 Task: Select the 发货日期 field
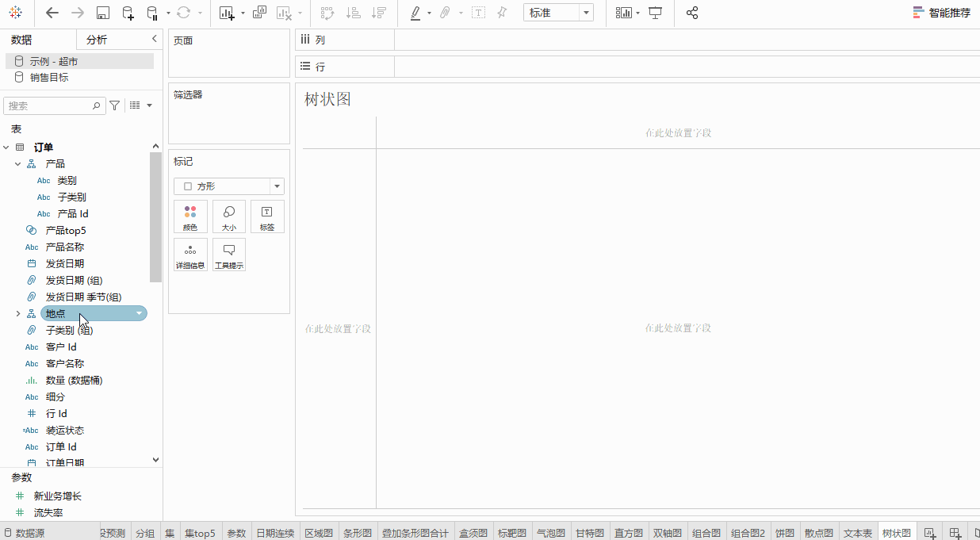(x=65, y=264)
